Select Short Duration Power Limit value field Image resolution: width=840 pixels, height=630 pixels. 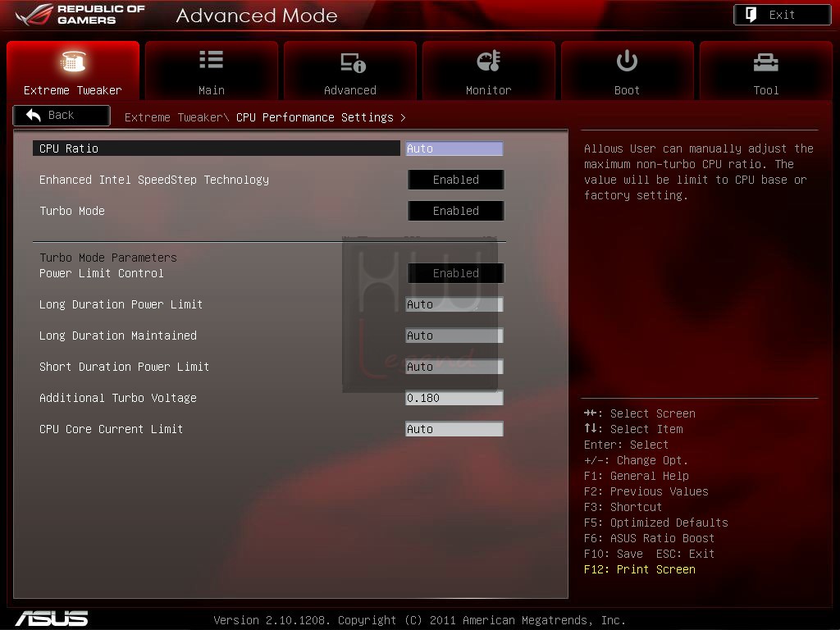pyautogui.click(x=454, y=367)
